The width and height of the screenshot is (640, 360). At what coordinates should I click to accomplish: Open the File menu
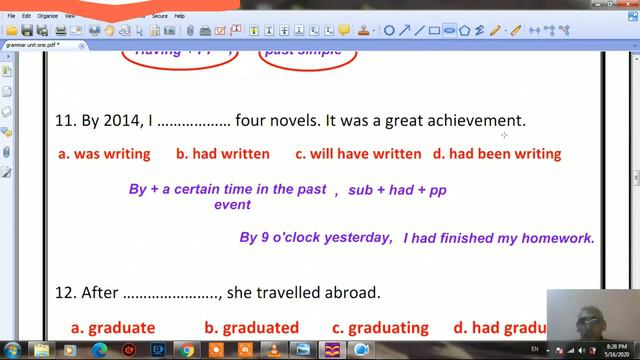(x=11, y=16)
